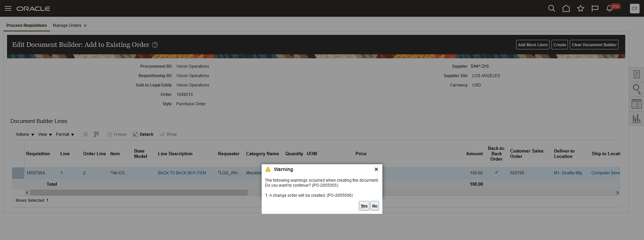Click order number 1008010
The image size is (644, 240).
click(185, 94)
